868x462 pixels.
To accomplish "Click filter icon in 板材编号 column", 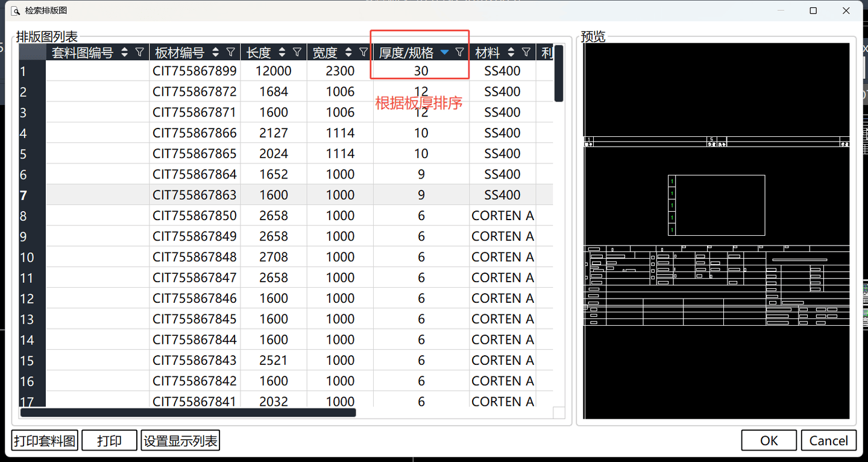I will [230, 52].
